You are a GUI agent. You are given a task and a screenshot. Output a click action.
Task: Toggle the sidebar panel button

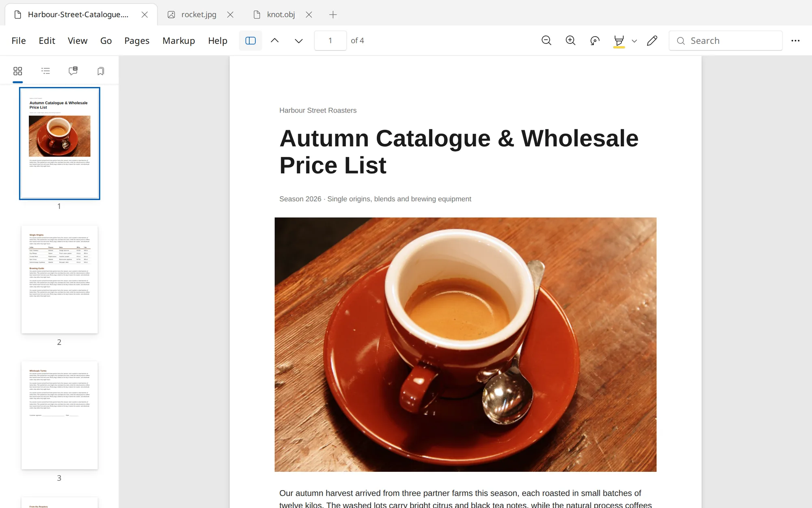coord(251,41)
